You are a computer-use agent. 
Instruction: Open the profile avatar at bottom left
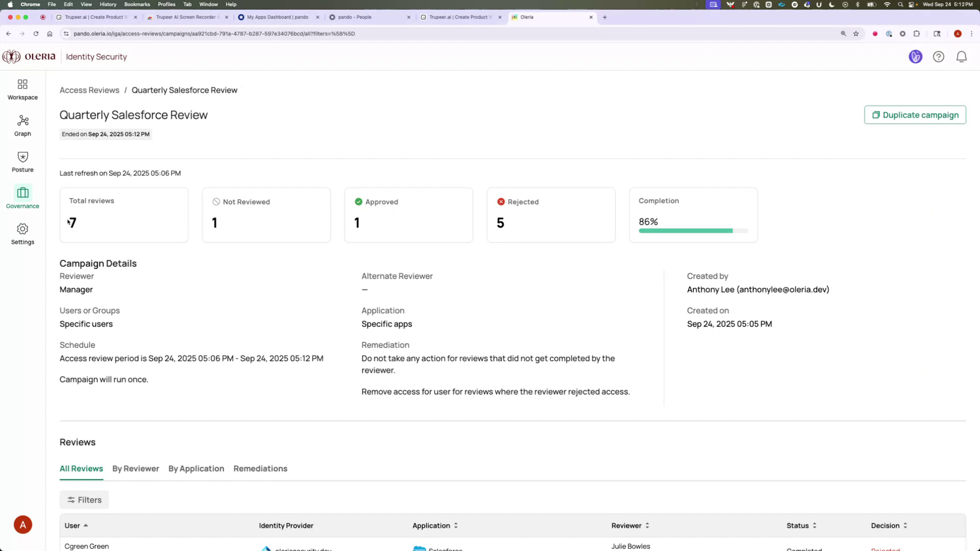[x=22, y=524]
